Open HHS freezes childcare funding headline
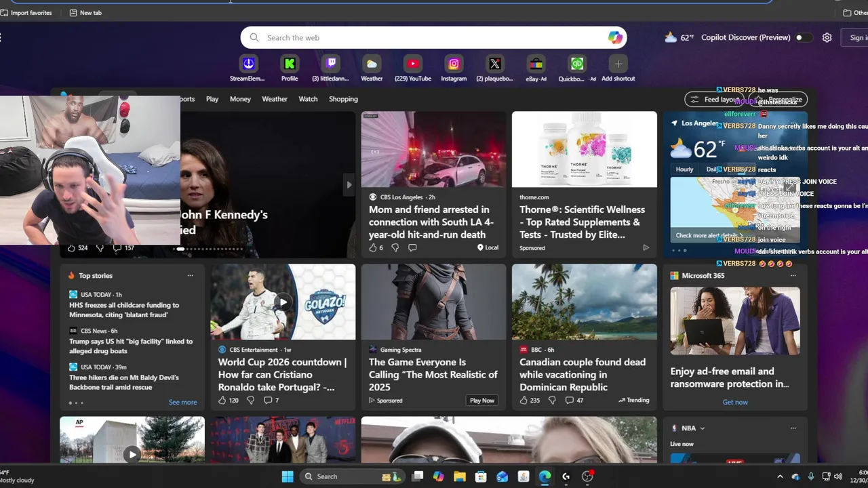 [x=124, y=310]
